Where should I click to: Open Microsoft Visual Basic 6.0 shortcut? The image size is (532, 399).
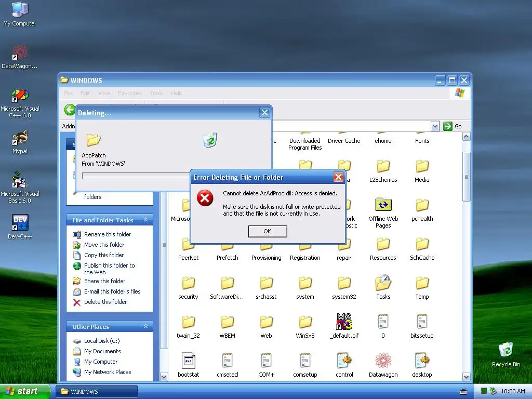coord(20,188)
